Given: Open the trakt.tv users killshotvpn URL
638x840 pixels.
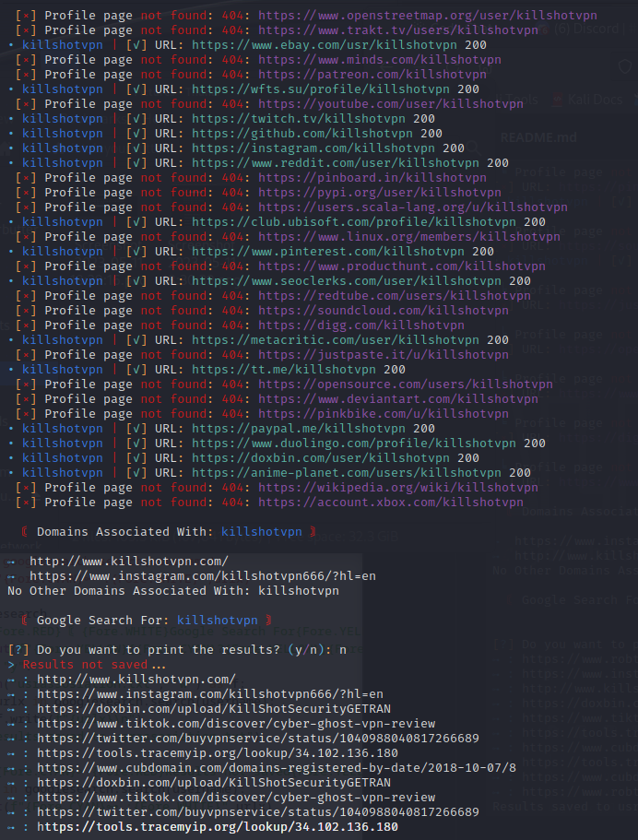Looking at the screenshot, I should click(398, 30).
